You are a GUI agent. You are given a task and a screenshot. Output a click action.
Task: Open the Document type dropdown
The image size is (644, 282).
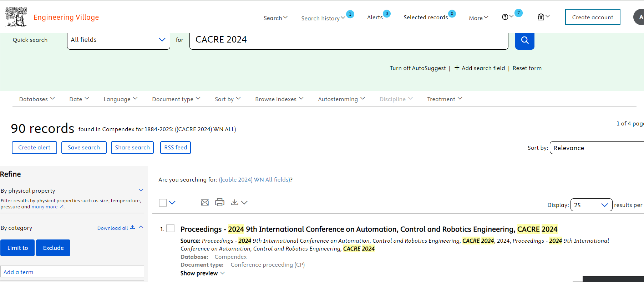176,99
